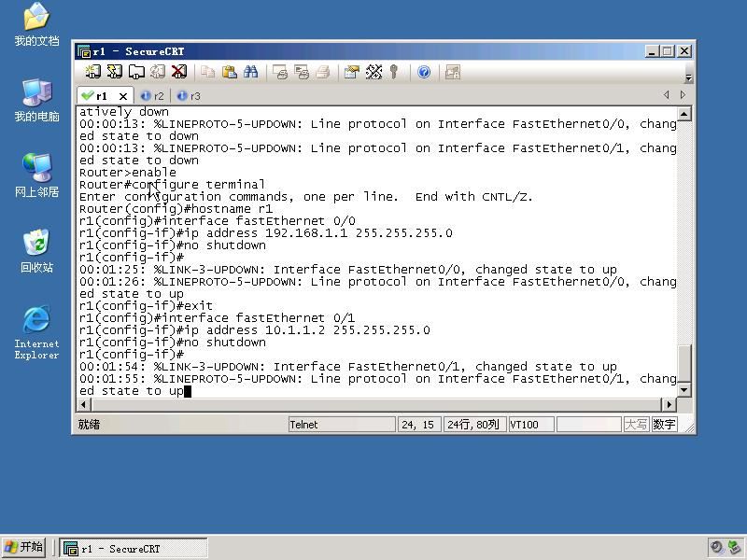Click the 'interface fastEthernet 0/0' command line
Screen dimensions: 747x560
[x=217, y=221]
